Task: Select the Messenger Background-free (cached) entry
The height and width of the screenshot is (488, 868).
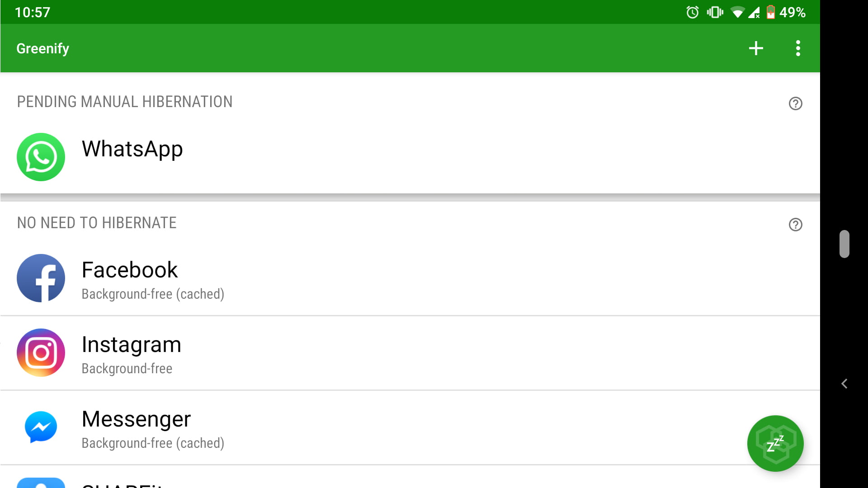Action: [410, 427]
